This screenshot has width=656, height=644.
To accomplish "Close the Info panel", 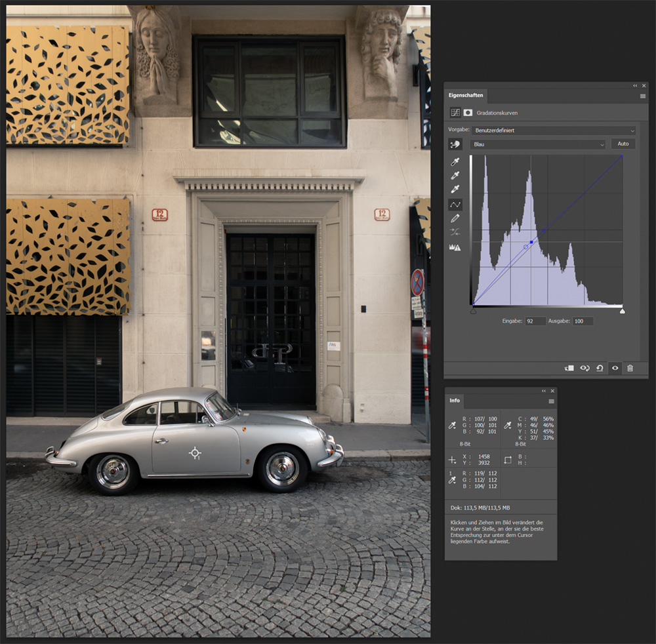I will pos(552,391).
